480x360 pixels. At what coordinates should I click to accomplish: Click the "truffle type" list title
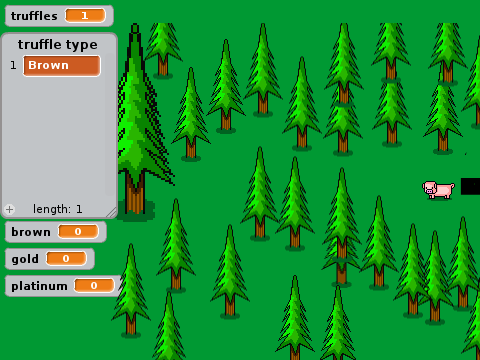tap(58, 45)
